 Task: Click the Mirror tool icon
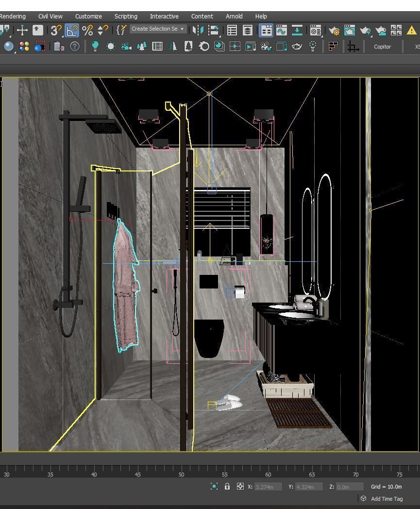point(198,31)
